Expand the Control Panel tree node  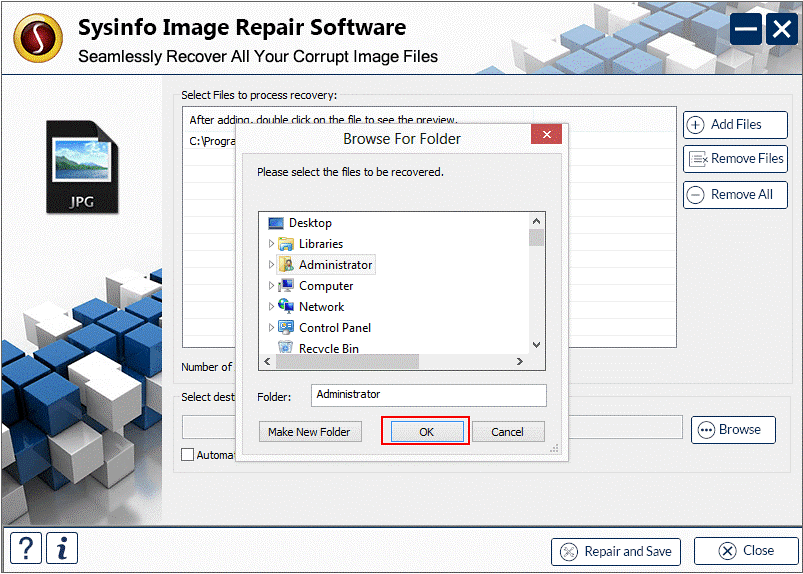pos(271,328)
